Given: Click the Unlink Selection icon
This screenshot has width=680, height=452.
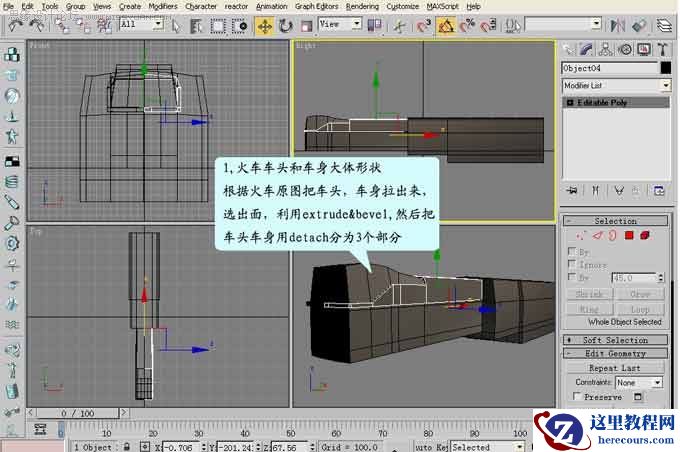Looking at the screenshot, I should click(x=83, y=26).
